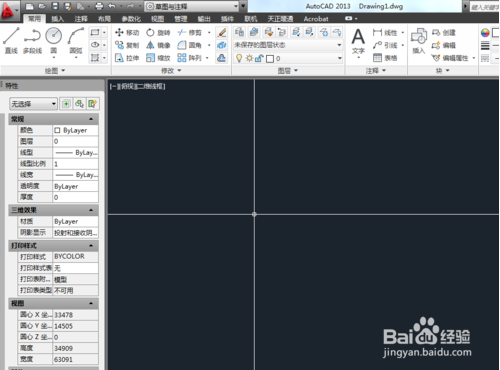Click the Edit block (编辑) button
The width and height of the screenshot is (500, 370).
coord(444,45)
